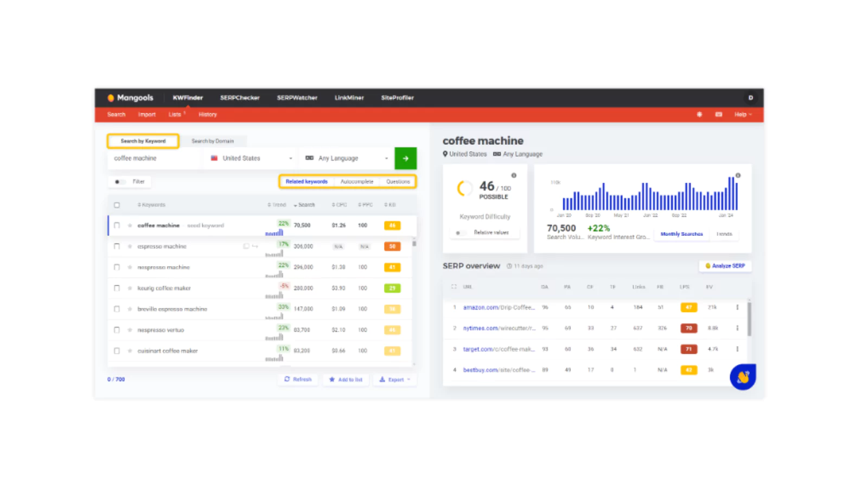This screenshot has width=868, height=488.
Task: Open the Any Language dropdown
Action: (347, 158)
